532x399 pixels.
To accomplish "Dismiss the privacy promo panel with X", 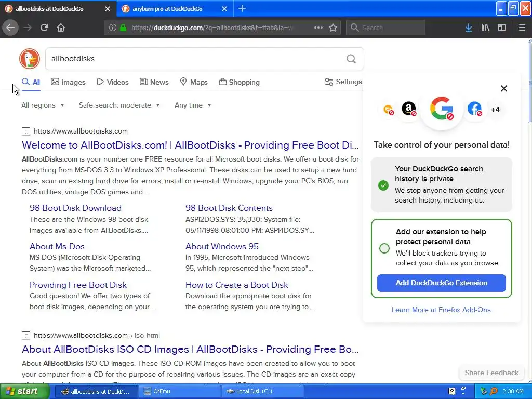I will click(504, 88).
